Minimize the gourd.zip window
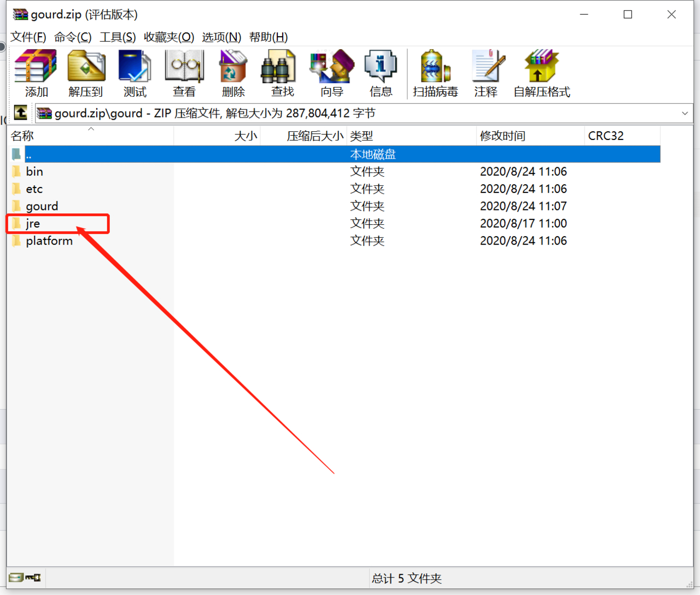 (x=584, y=15)
